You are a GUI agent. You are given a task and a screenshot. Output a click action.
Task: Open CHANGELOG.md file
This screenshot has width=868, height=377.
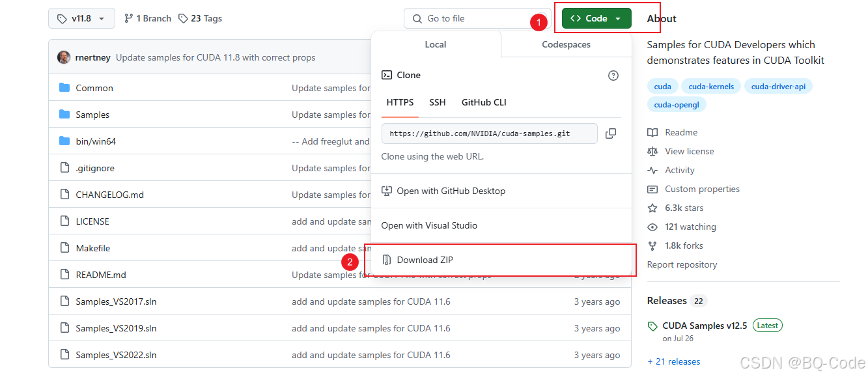click(110, 195)
